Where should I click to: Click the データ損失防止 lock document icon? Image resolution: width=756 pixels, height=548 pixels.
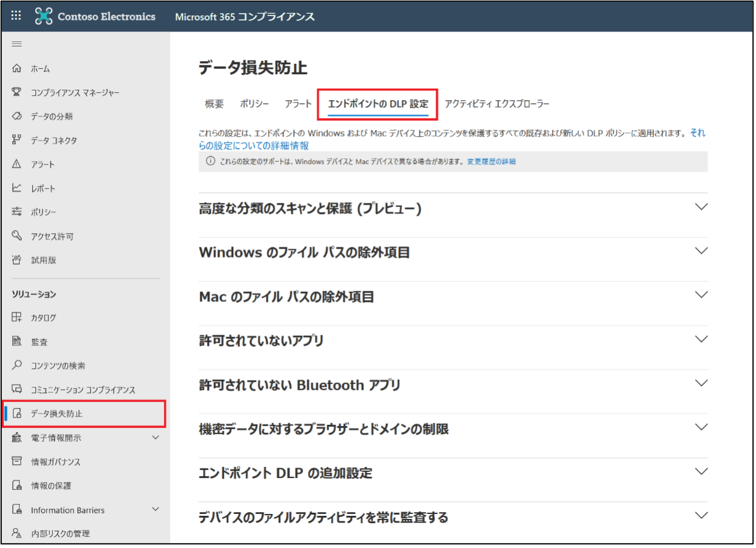point(17,414)
